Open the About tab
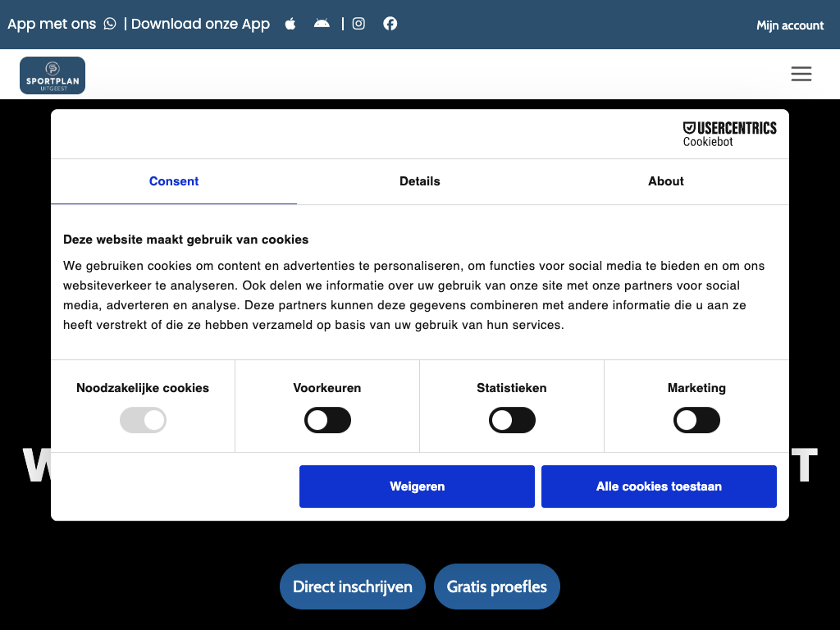Viewport: 840px width, 630px height. click(665, 181)
